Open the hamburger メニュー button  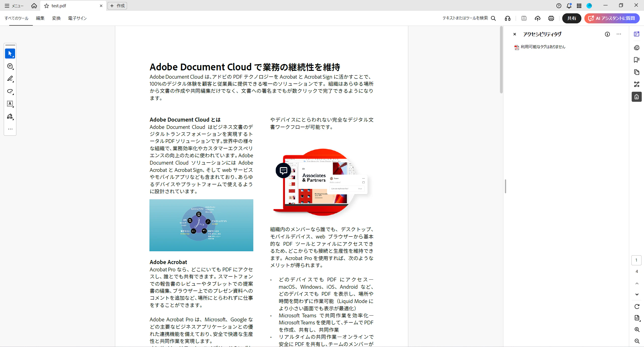[x=14, y=6]
